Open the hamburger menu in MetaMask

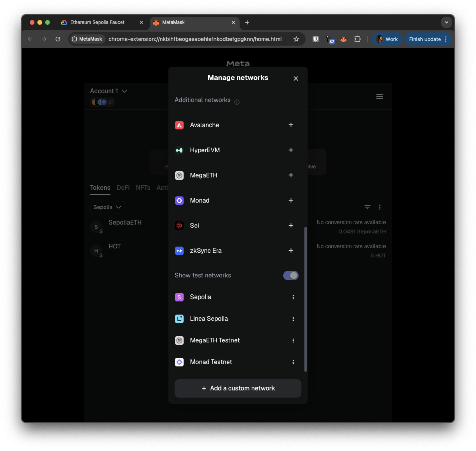(x=379, y=97)
